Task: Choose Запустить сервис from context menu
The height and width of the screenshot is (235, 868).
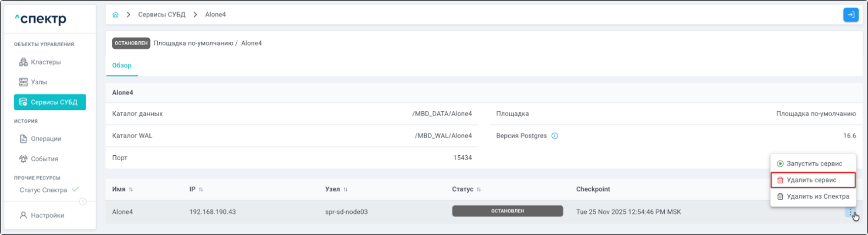Action: pyautogui.click(x=814, y=163)
